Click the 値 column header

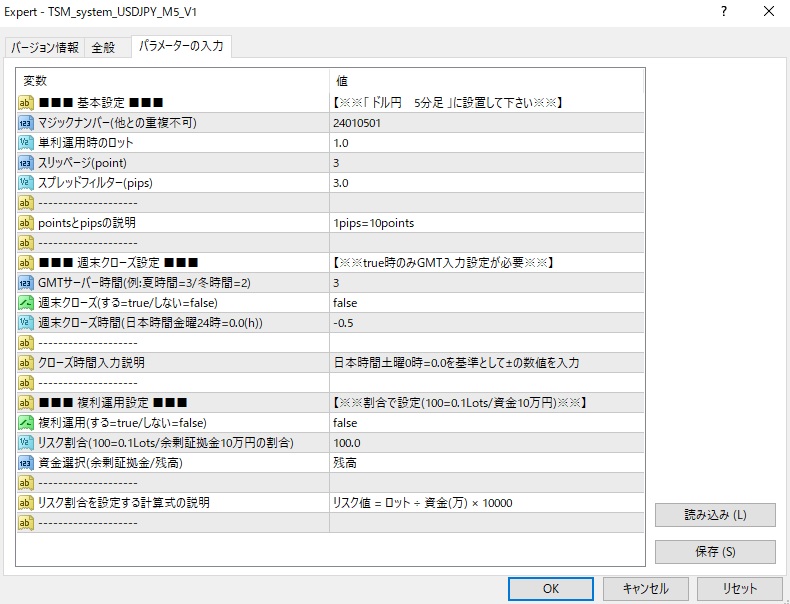487,81
